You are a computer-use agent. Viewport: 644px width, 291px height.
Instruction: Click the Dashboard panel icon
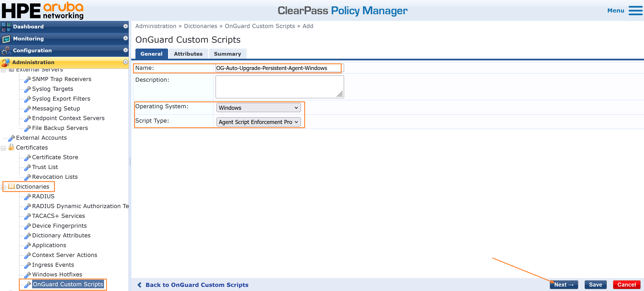click(x=6, y=27)
